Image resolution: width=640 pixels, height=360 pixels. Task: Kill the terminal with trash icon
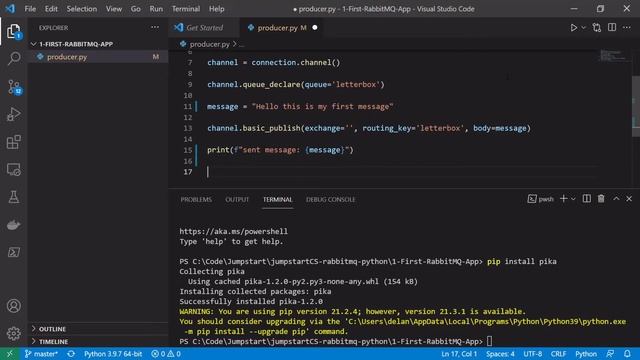point(601,199)
